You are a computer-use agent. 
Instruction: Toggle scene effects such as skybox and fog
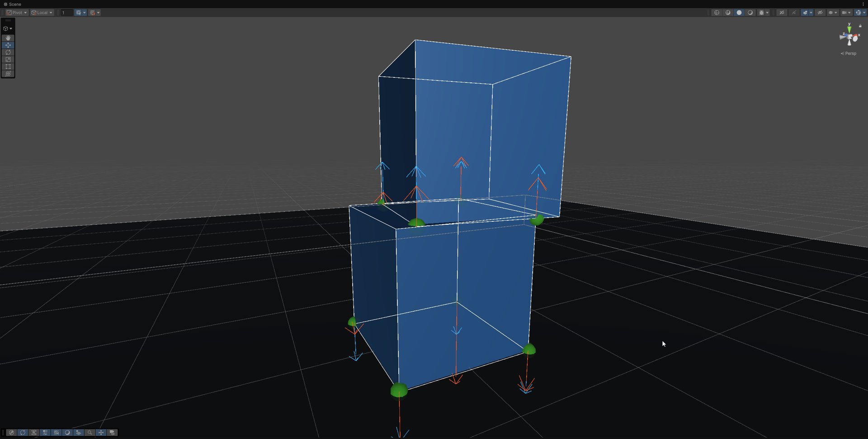(x=805, y=13)
